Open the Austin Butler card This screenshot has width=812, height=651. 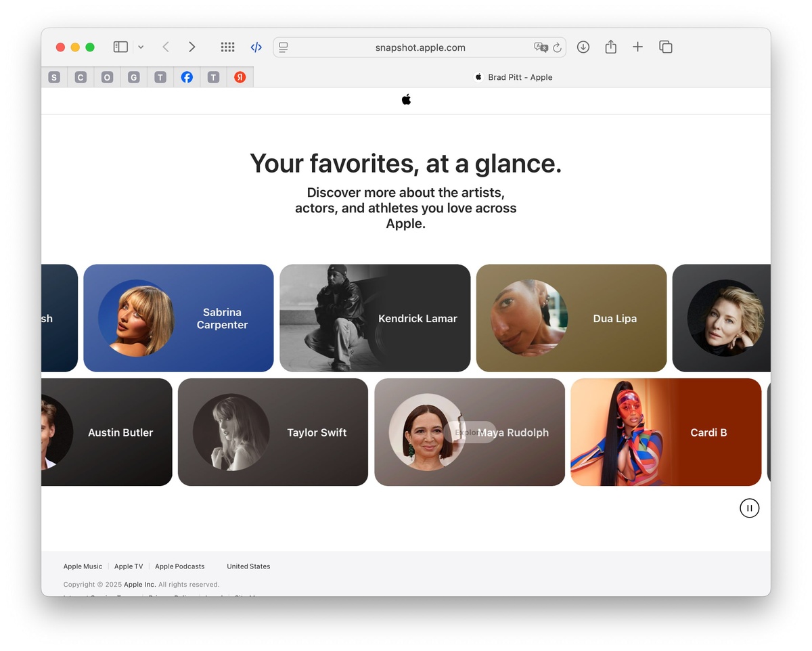pos(107,432)
